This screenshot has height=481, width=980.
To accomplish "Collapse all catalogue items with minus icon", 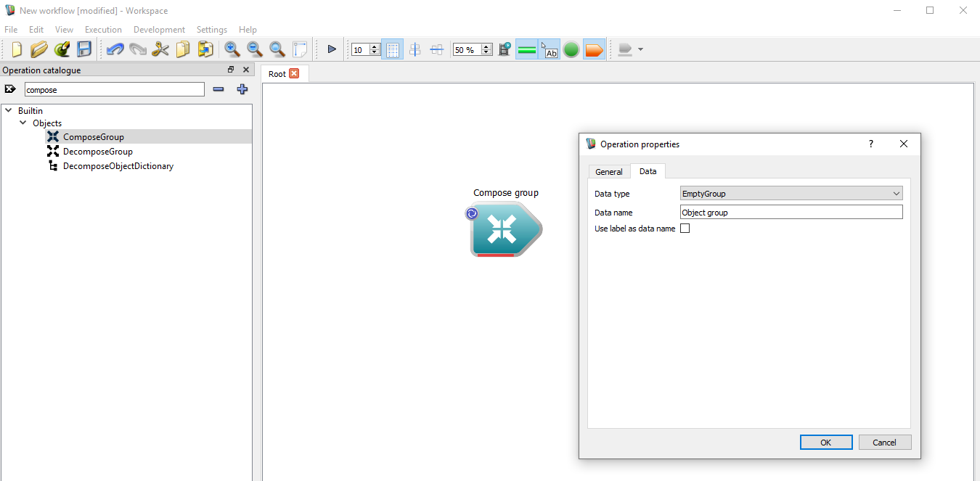I will 219,89.
